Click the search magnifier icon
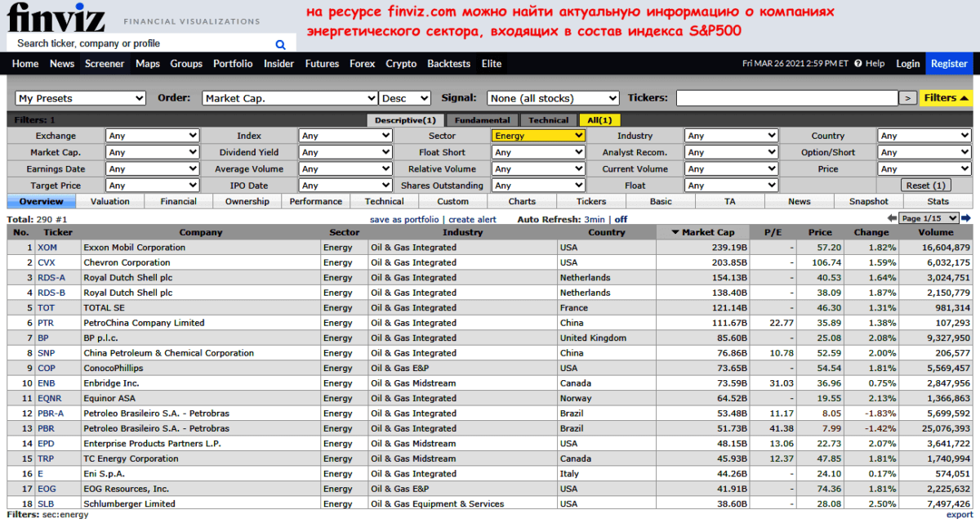Viewport: 980px width, 528px height. tap(280, 45)
